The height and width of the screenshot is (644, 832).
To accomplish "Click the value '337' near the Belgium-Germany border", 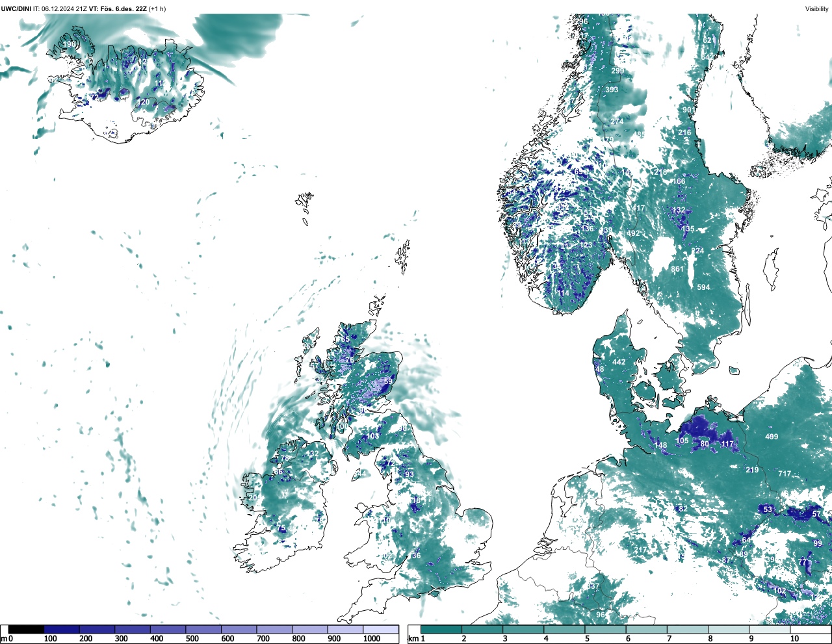I will click(593, 586).
